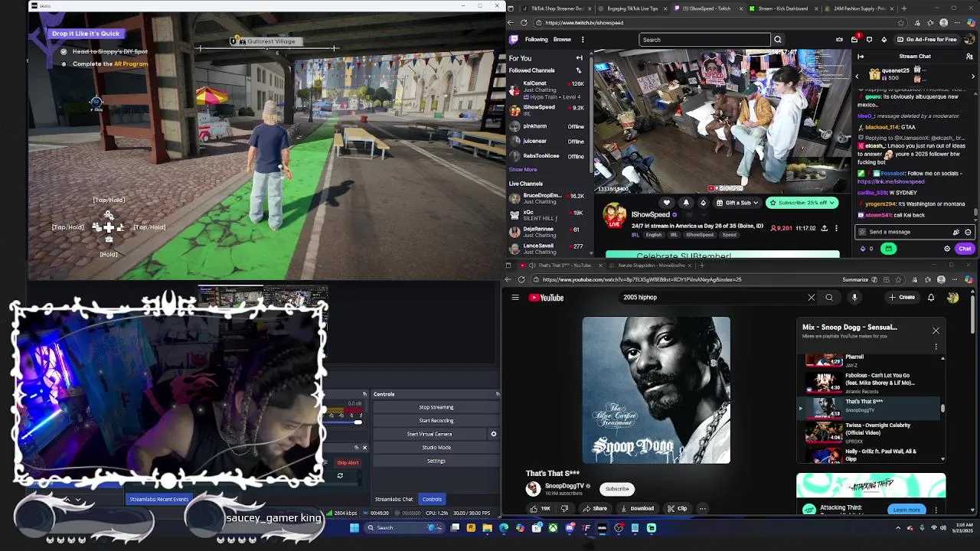Open the emote picker in Twitch chat
Screen dimensions: 980x551
click(x=968, y=232)
